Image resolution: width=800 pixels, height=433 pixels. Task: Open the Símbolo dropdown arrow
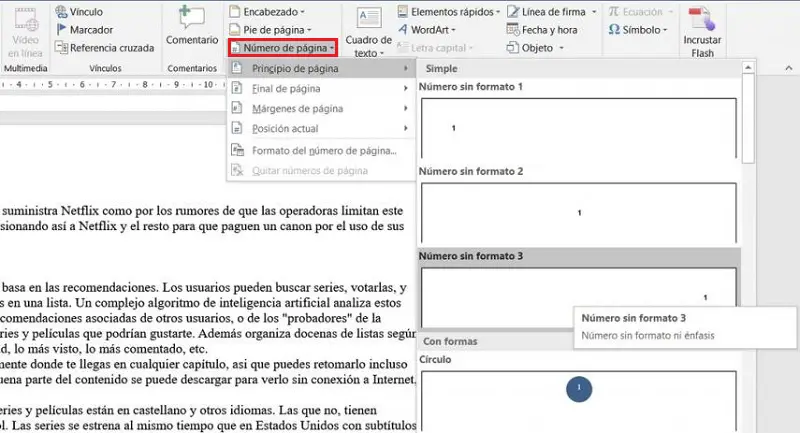665,30
